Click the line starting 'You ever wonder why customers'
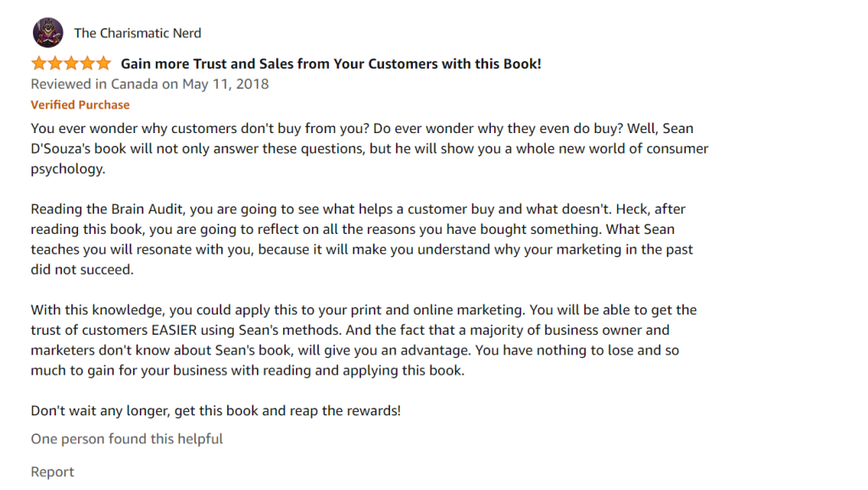Viewport: 868px width, 490px height. pos(362,129)
